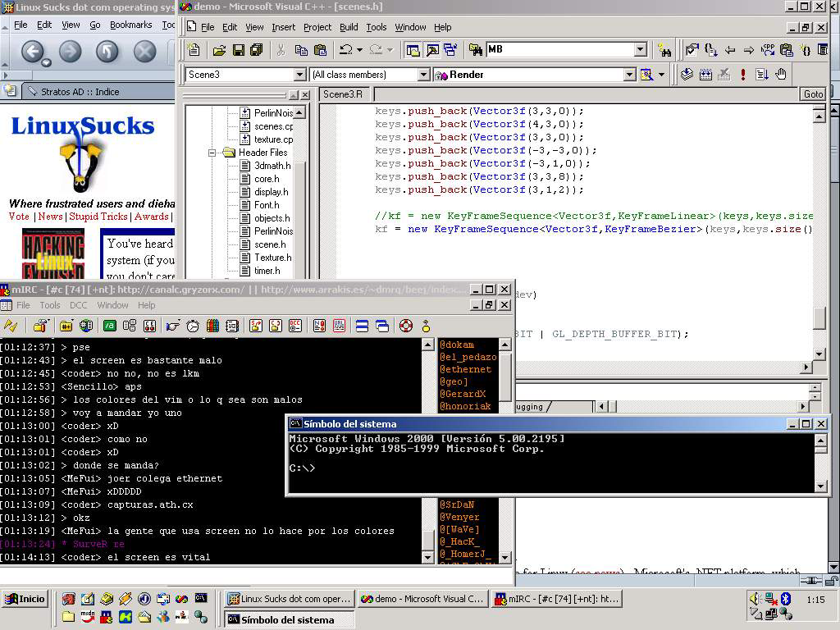This screenshot has height=630, width=840.
Task: Click the Save All icon in Visual C++
Action: [257, 50]
